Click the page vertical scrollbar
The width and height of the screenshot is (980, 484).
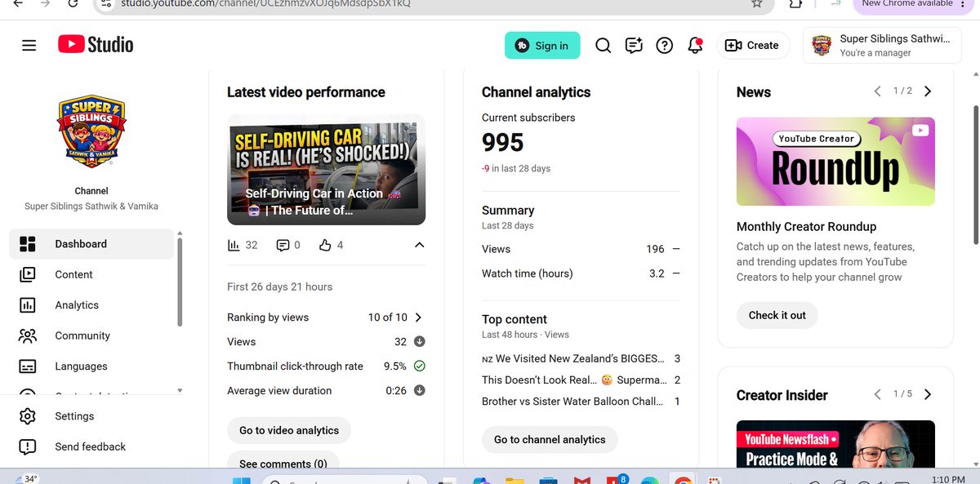pos(975,175)
